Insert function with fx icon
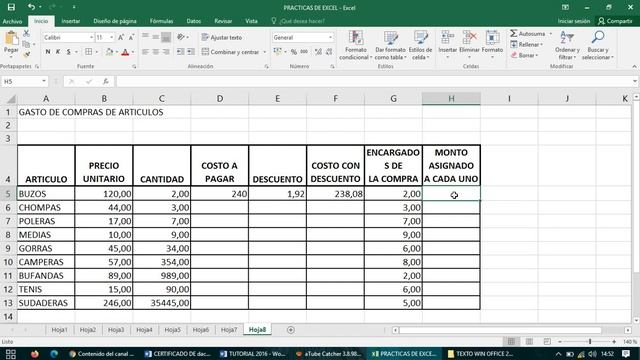 [x=106, y=81]
